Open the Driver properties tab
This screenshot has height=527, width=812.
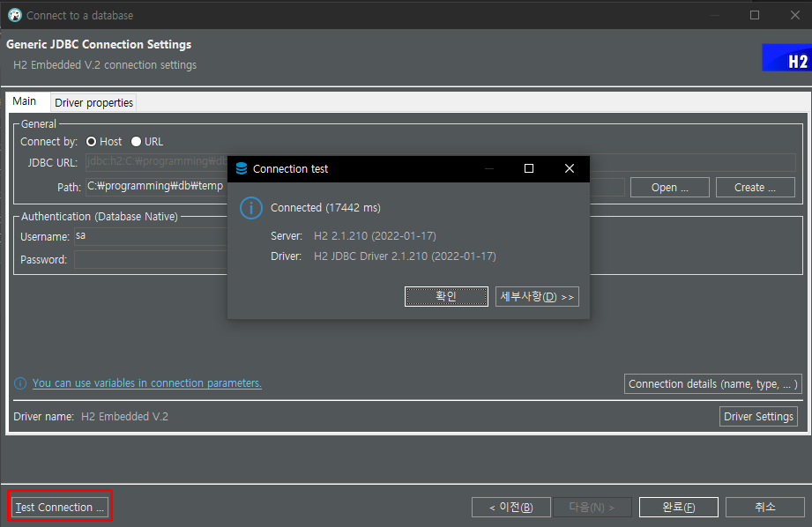tap(93, 102)
